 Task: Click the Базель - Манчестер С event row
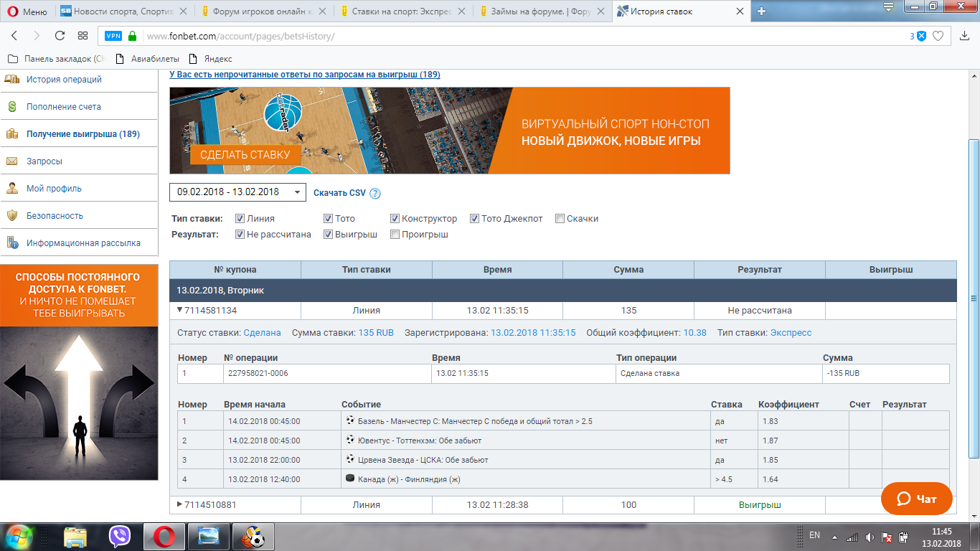pyautogui.click(x=563, y=421)
